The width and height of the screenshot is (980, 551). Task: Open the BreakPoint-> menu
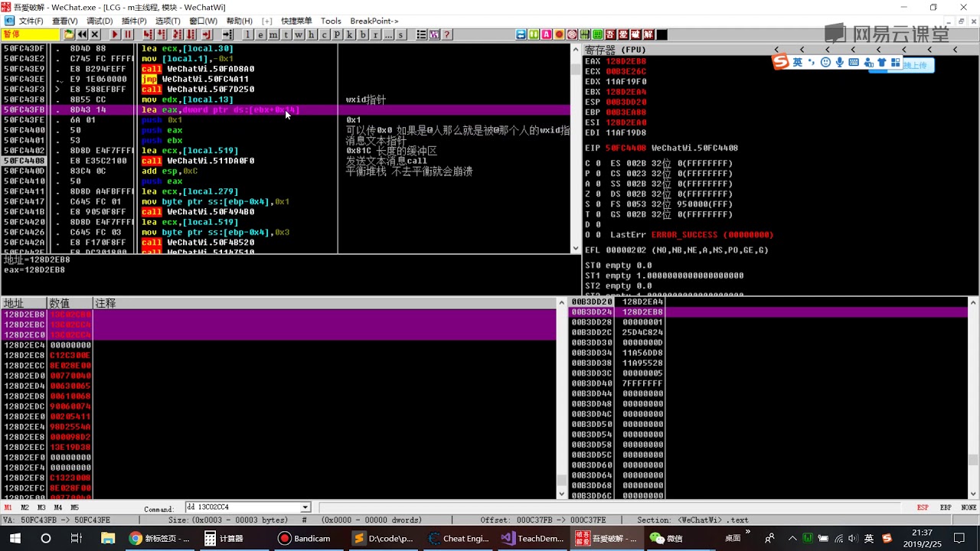point(374,21)
